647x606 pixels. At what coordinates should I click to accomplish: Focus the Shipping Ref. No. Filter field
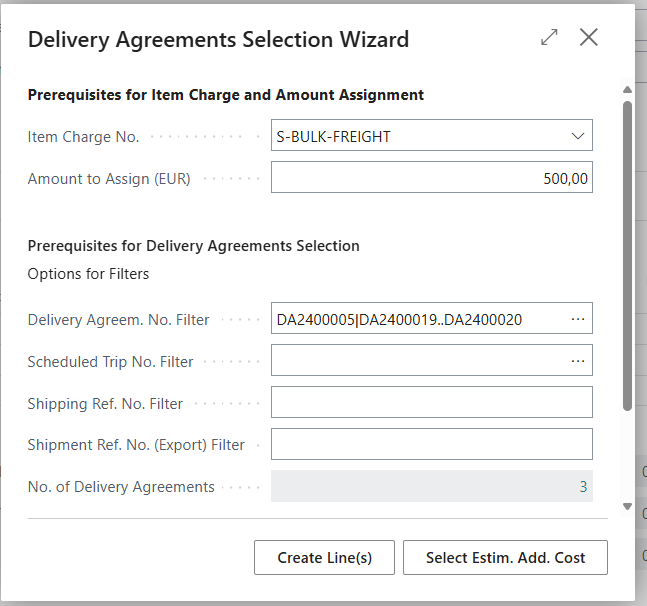pos(431,403)
